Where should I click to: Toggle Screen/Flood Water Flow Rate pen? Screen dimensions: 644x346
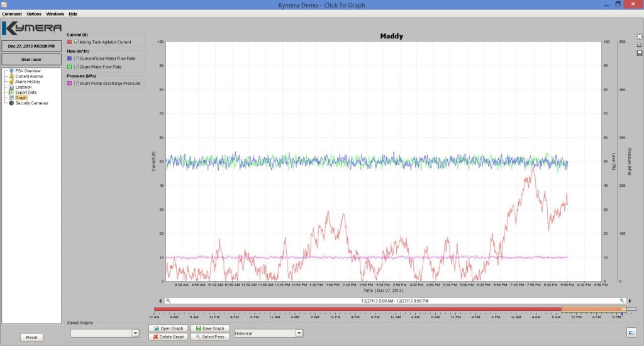click(76, 59)
